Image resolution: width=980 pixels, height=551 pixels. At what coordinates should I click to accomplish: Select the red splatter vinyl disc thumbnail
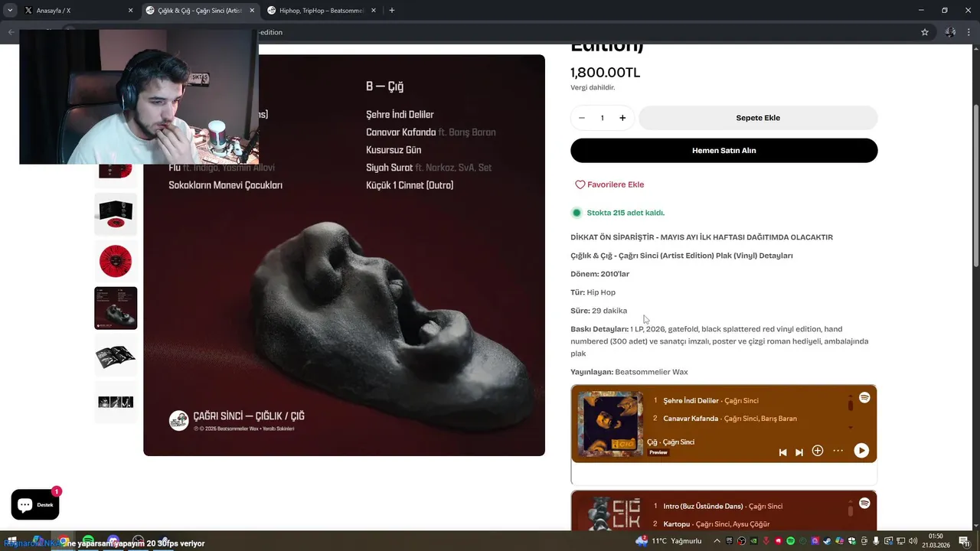(116, 261)
